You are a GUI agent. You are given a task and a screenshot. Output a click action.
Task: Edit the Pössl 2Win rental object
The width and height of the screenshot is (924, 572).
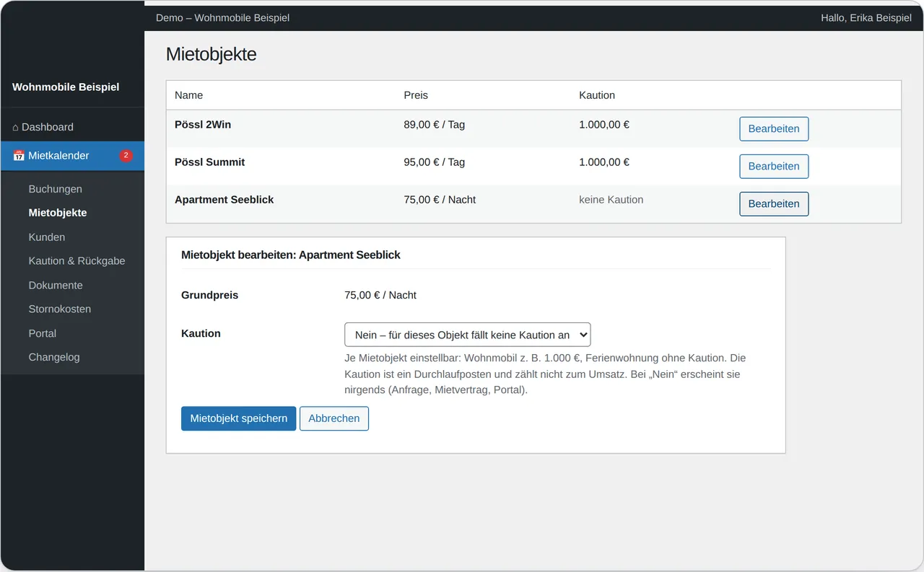pyautogui.click(x=774, y=129)
